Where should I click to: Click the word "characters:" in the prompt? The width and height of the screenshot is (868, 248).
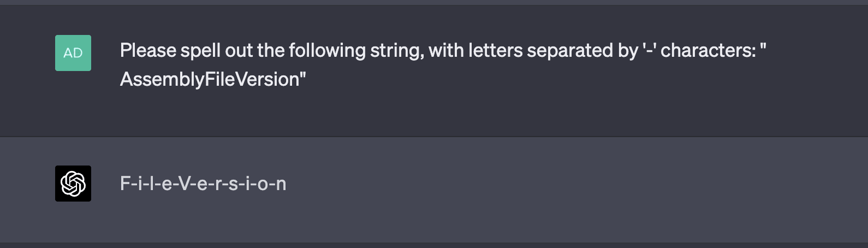pos(708,51)
